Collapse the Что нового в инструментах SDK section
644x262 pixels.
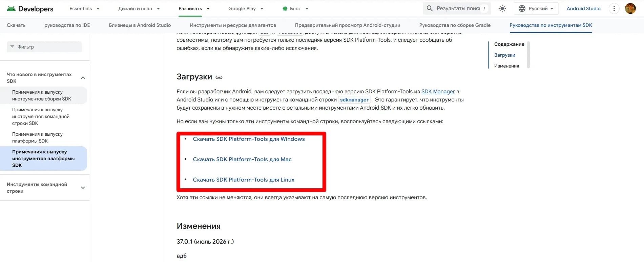pos(83,78)
